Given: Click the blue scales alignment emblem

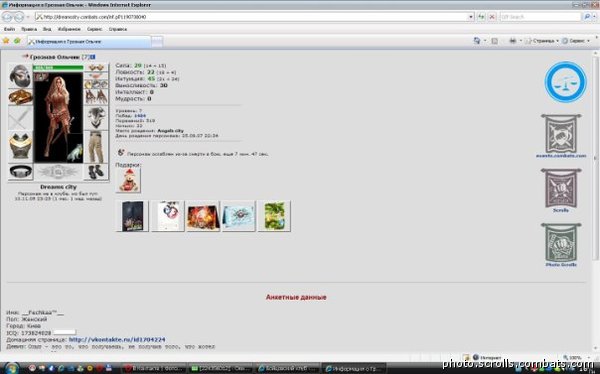Looking at the screenshot, I should click(x=565, y=82).
